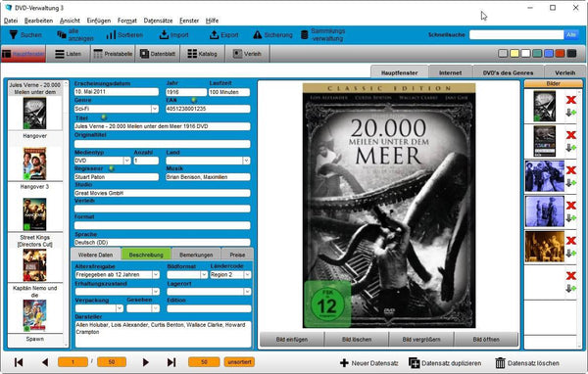Open the Datensätze menu

tap(158, 21)
